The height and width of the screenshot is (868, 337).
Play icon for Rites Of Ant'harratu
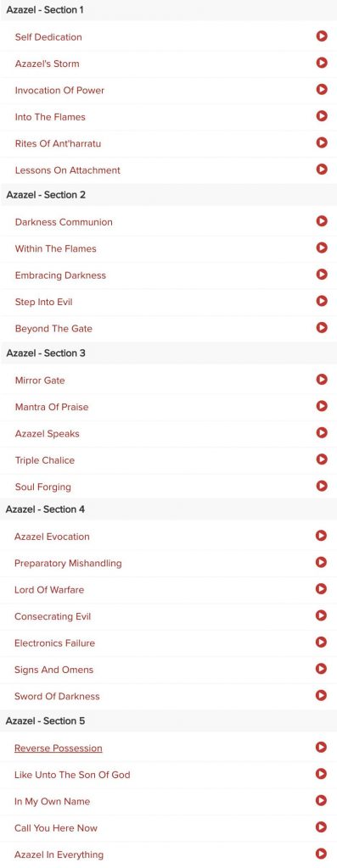(x=322, y=142)
